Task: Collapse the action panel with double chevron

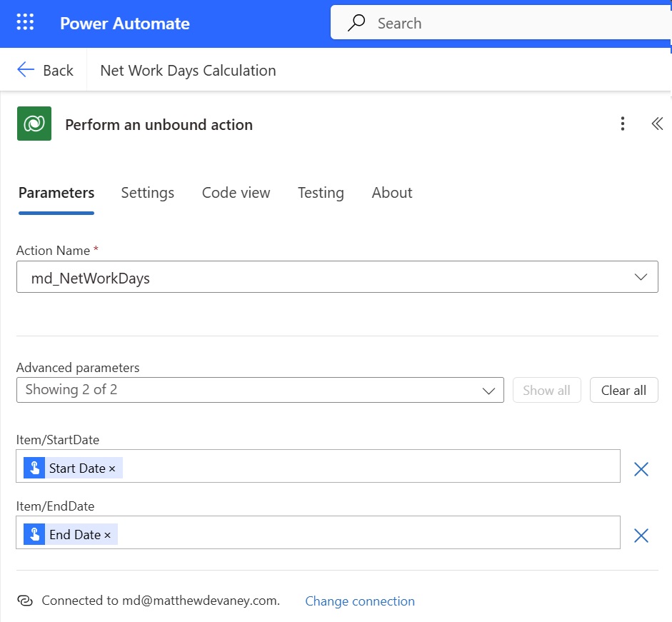Action: point(657,124)
